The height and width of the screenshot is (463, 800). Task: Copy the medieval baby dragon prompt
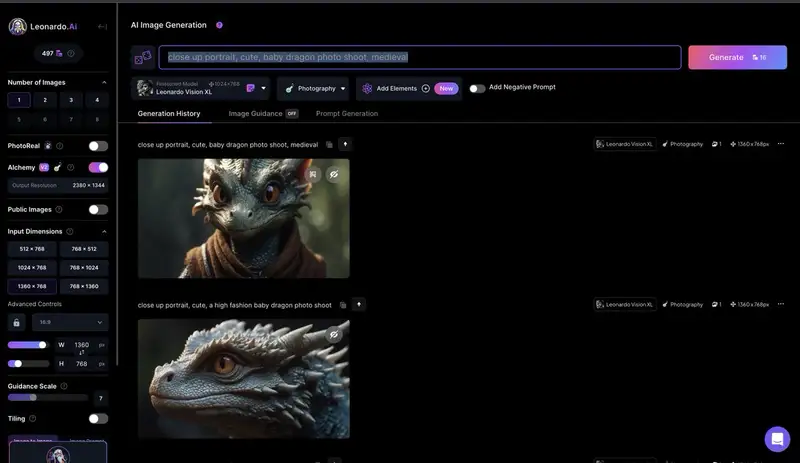pyautogui.click(x=330, y=144)
